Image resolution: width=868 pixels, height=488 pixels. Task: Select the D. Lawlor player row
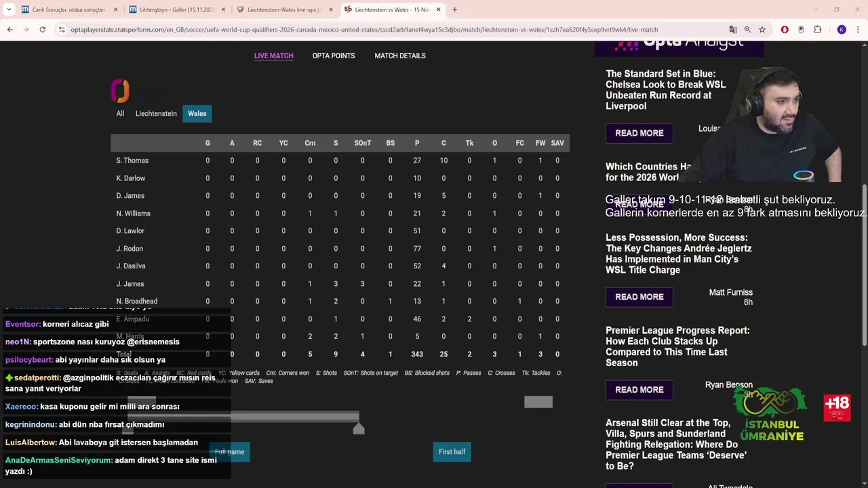[x=340, y=231]
